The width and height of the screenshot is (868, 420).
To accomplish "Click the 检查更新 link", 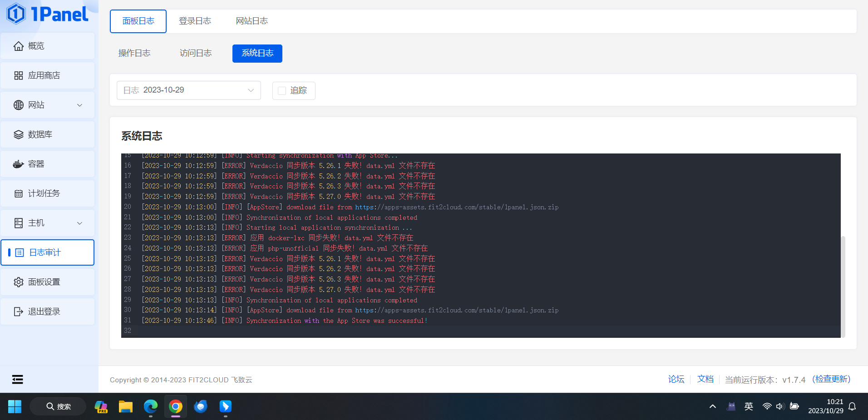I will [x=831, y=379].
